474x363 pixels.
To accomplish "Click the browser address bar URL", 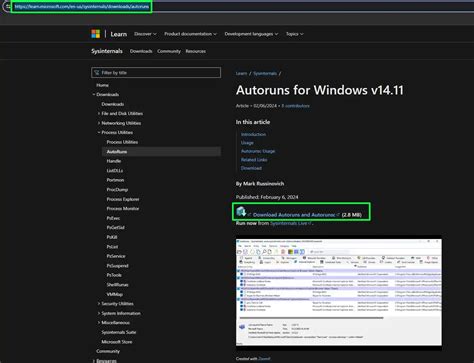I will (82, 6).
